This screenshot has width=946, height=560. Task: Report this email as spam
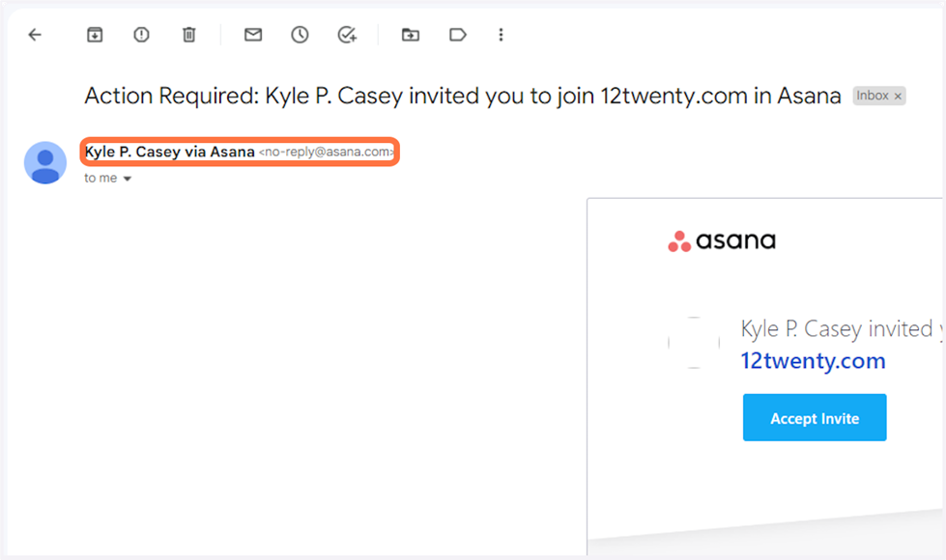[142, 35]
